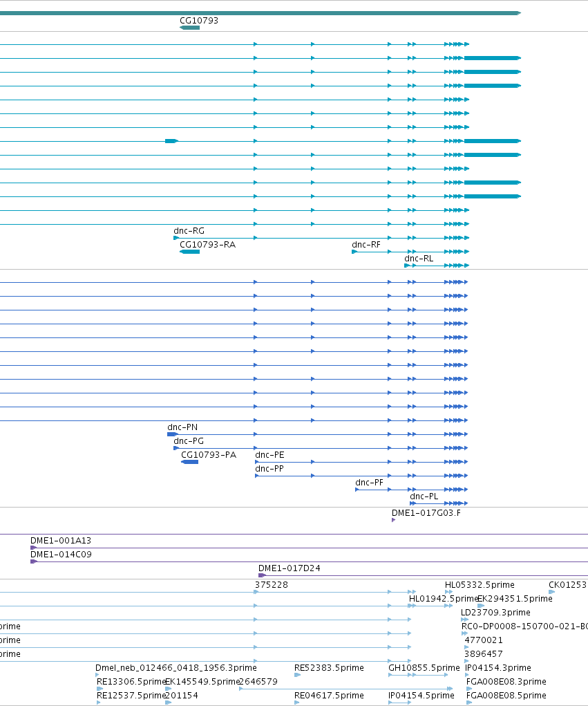The width and height of the screenshot is (588, 706).
Task: Select the RE52383.5prime EST label
Action: click(329, 668)
